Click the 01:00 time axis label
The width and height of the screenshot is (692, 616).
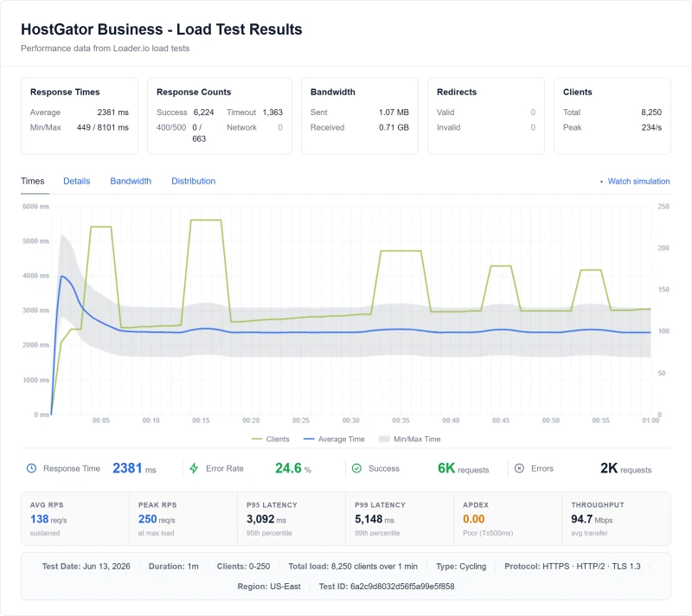click(650, 420)
